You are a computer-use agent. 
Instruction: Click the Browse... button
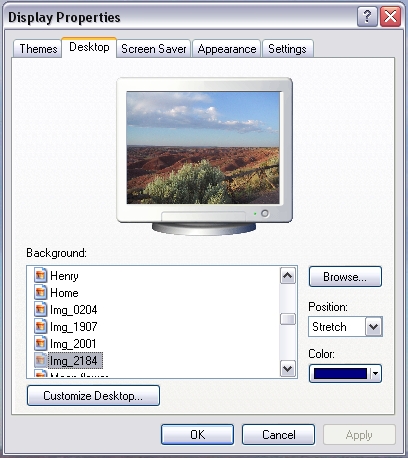tap(345, 277)
